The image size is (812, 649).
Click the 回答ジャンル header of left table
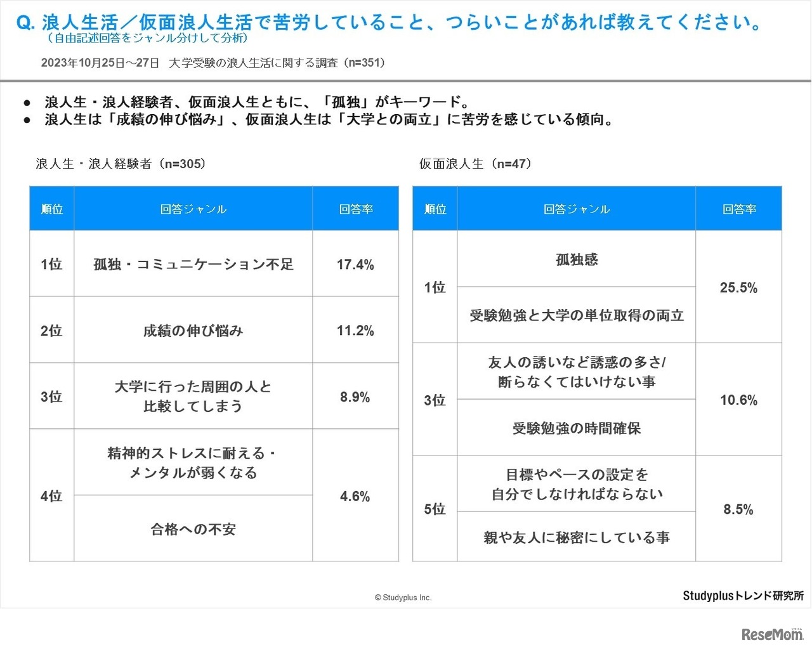(193, 208)
